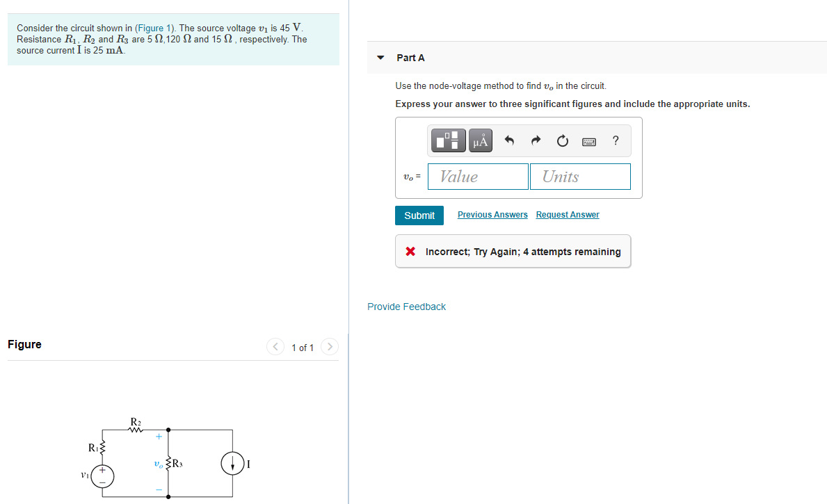Open the answer help question mark
The width and height of the screenshot is (827, 504).
(616, 140)
